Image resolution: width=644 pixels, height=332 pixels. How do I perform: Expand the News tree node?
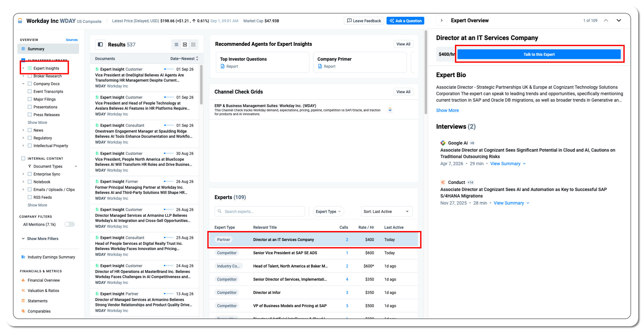pyautogui.click(x=23, y=130)
